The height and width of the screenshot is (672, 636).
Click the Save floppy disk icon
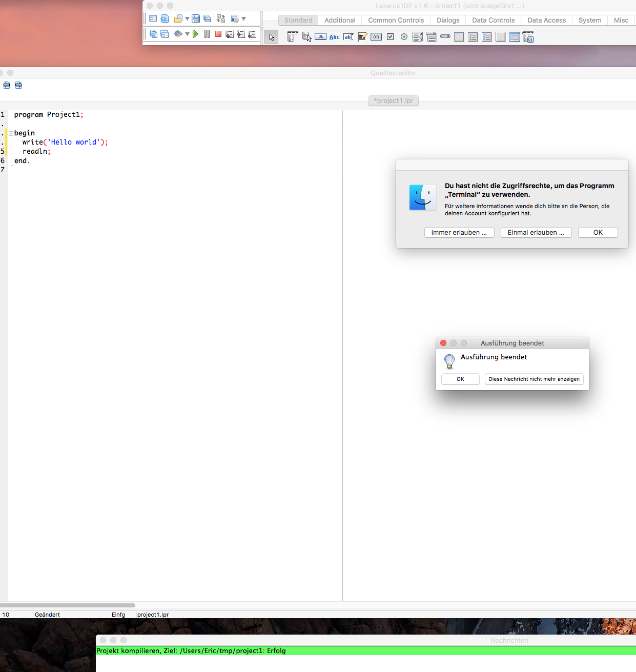pos(196,18)
